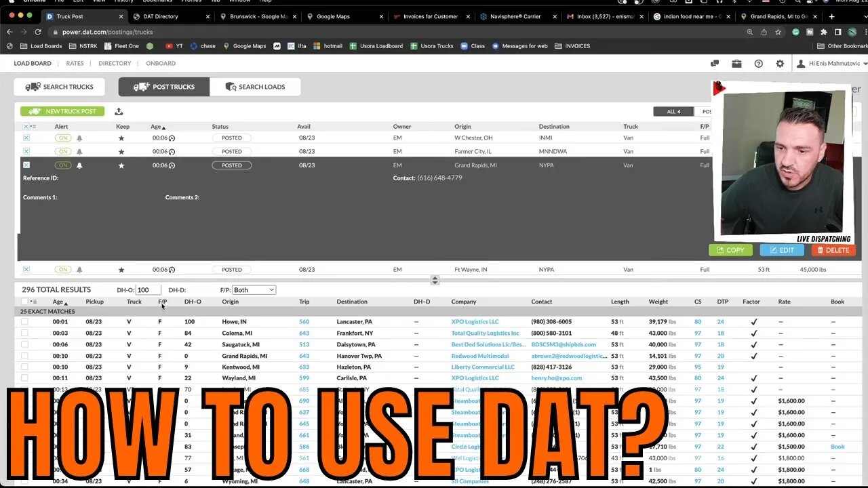
Task: Click refresh age clock icon for Farmer City post
Action: point(172,151)
